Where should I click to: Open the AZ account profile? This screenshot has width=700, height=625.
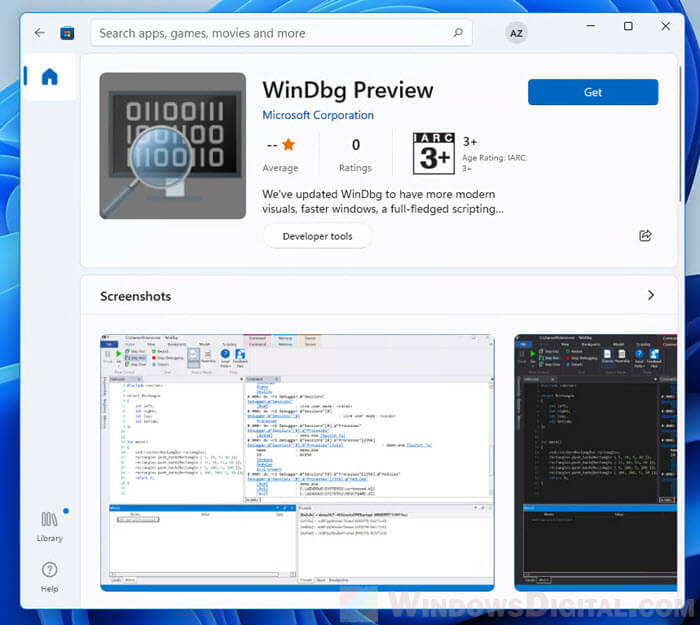coord(516,33)
